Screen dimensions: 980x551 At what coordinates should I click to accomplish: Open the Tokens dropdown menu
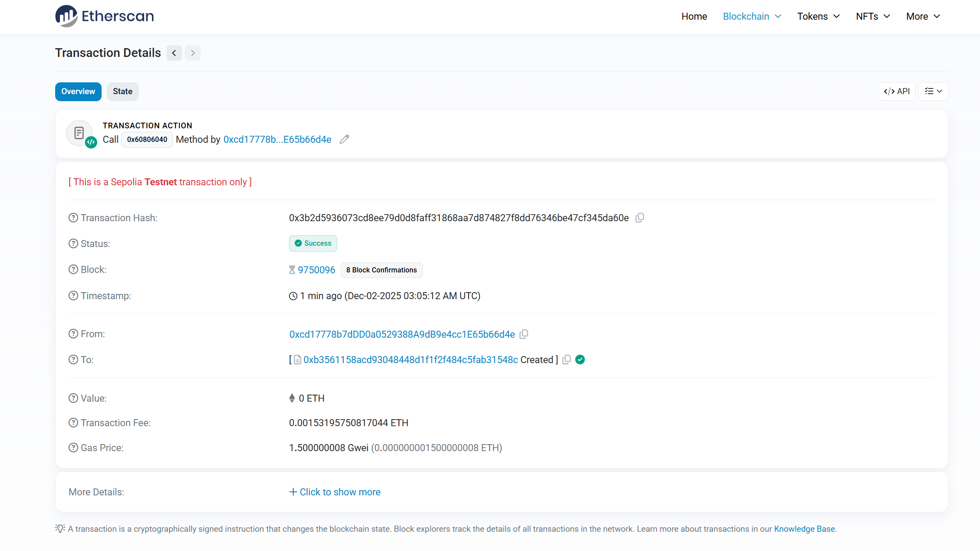coord(818,16)
